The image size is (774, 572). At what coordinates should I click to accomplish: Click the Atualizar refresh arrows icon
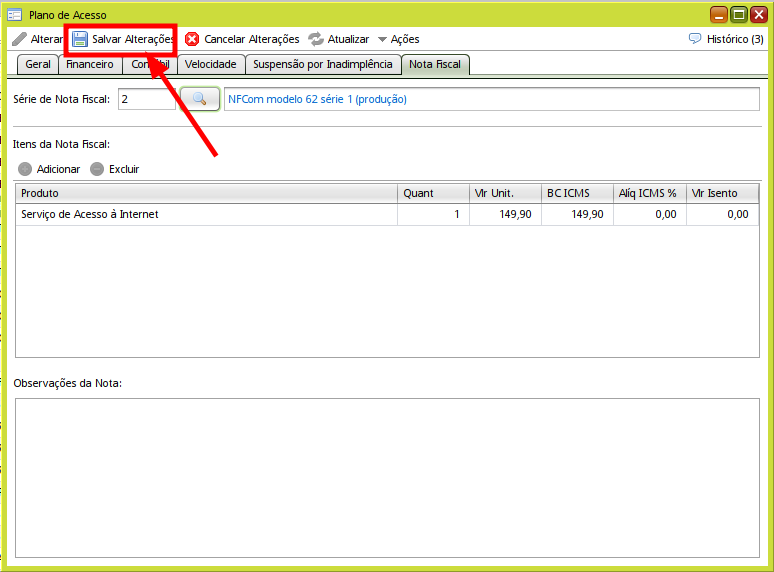click(x=316, y=39)
